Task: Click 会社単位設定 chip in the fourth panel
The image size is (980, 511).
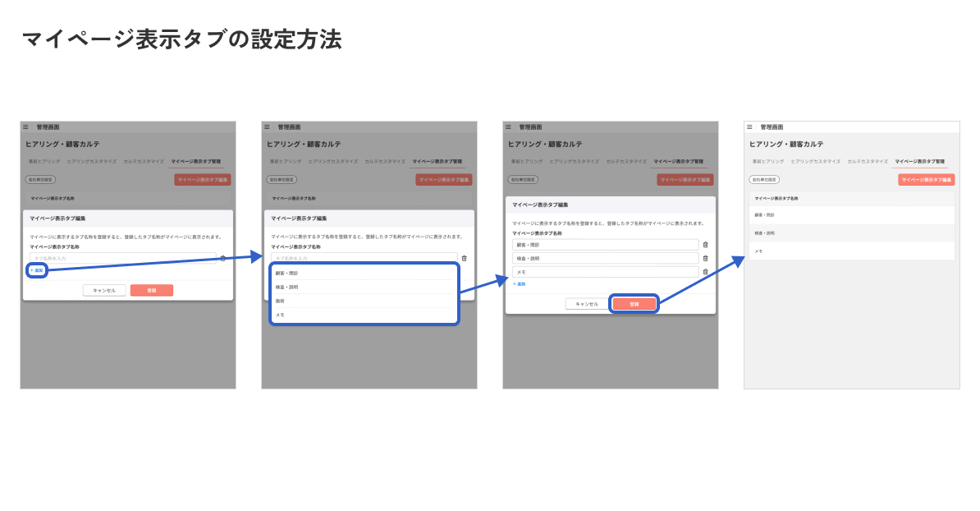Action: pos(764,179)
